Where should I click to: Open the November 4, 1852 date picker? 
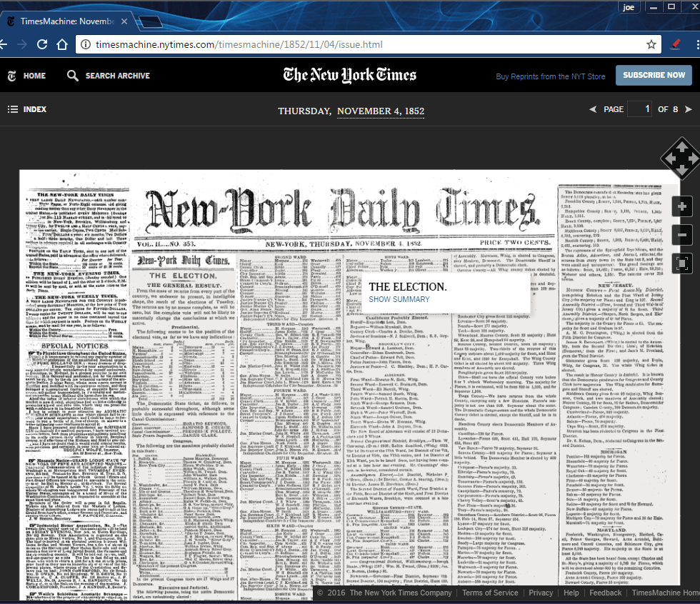click(380, 111)
